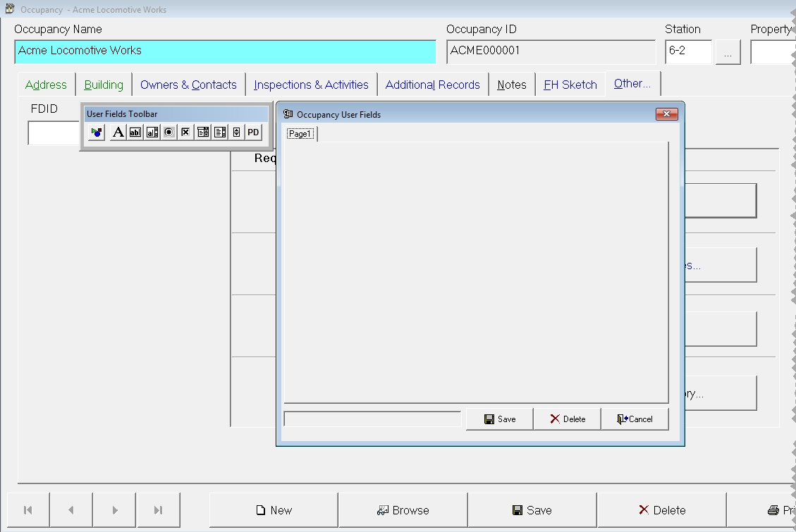This screenshot has height=532, width=796.
Task: Click the User Fields Toolbar title bar
Action: coord(176,114)
